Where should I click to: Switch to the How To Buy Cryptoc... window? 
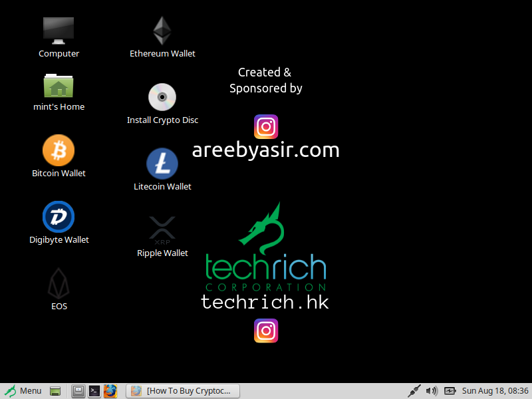coord(183,391)
